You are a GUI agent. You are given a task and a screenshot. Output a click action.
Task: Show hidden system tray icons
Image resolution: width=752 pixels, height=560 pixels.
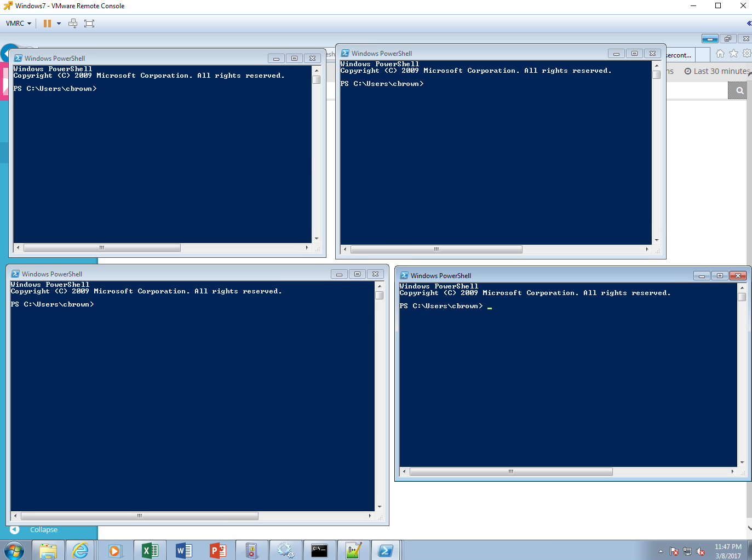[661, 551]
